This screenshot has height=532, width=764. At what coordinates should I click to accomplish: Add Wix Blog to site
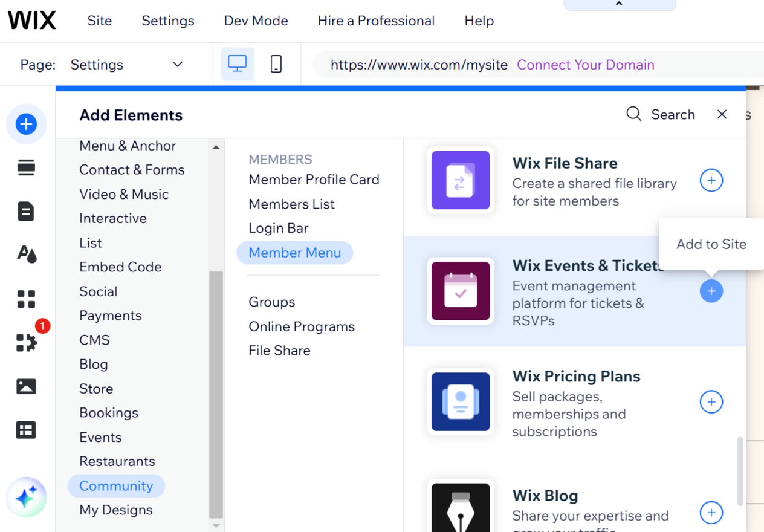(711, 513)
